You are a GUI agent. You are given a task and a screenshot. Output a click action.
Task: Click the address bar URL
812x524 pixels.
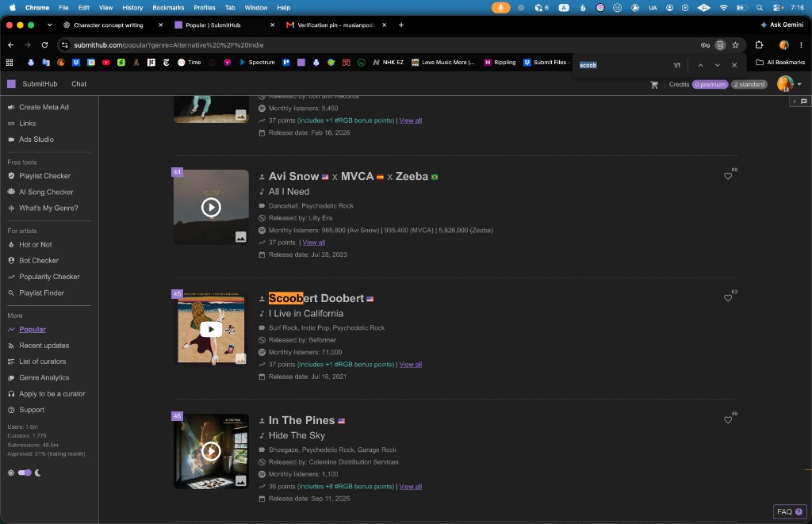[168, 45]
